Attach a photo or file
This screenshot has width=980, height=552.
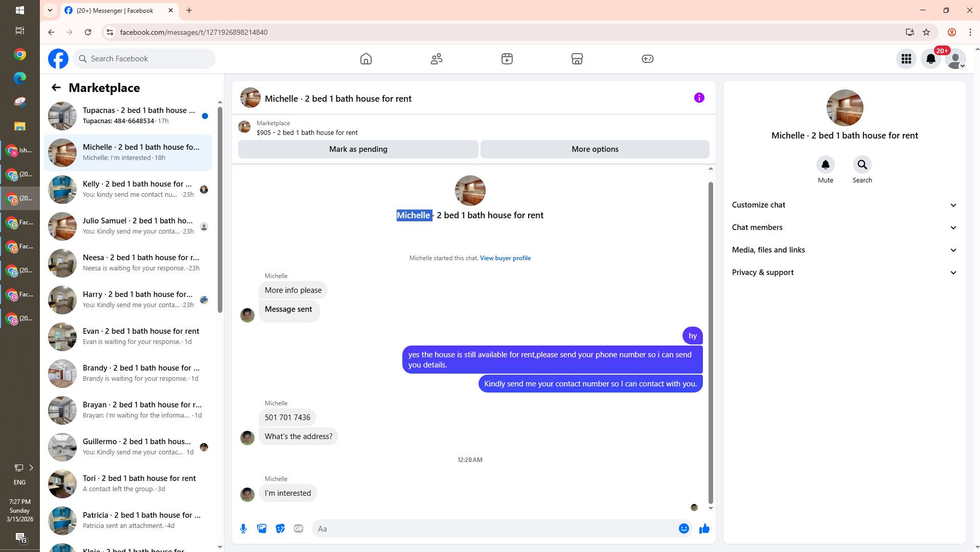pos(262,528)
